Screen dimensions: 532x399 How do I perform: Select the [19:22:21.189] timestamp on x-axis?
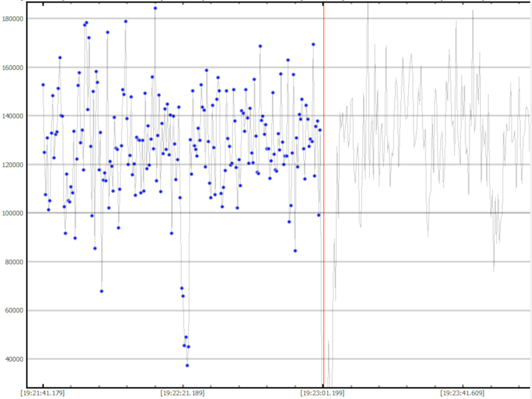[x=183, y=393]
